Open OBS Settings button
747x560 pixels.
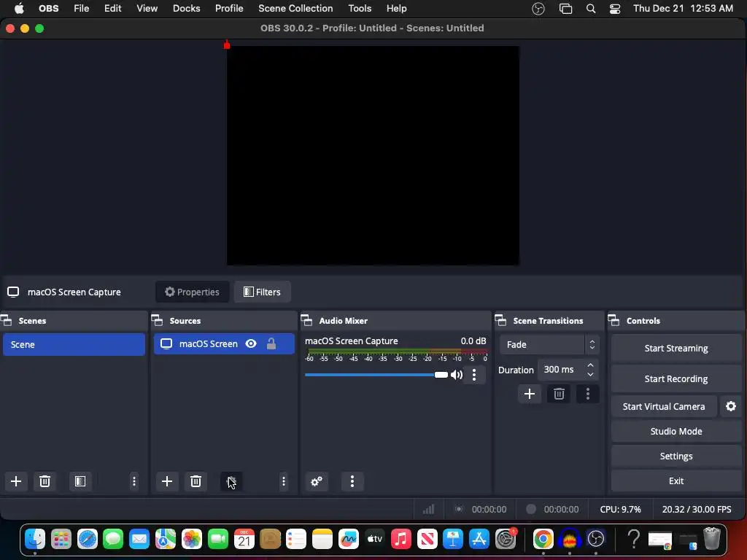pos(676,456)
